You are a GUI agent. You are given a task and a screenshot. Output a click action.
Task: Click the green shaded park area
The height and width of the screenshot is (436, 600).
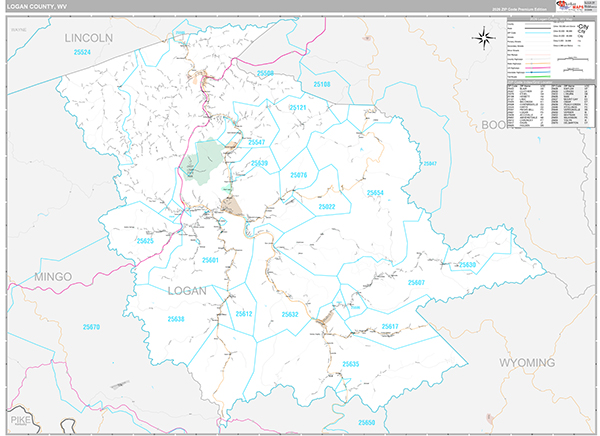(202, 161)
